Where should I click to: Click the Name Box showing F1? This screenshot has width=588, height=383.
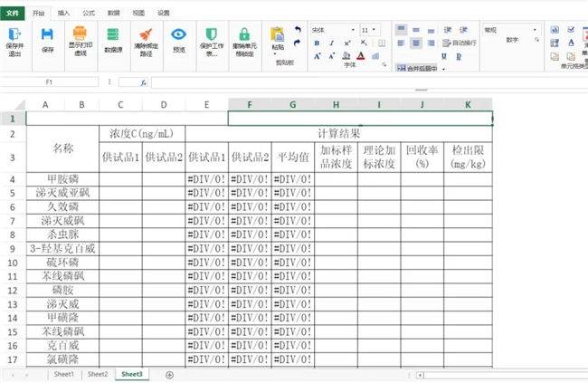(48, 82)
